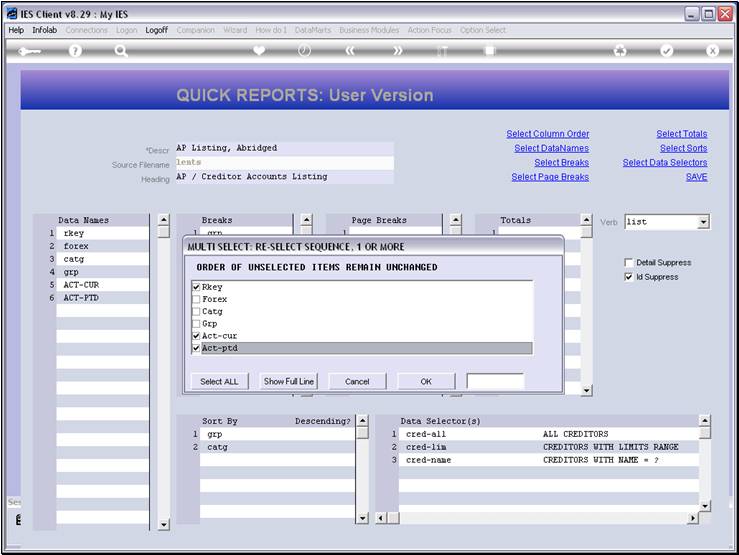
Task: Click the white square stop icon
Action: 490,50
